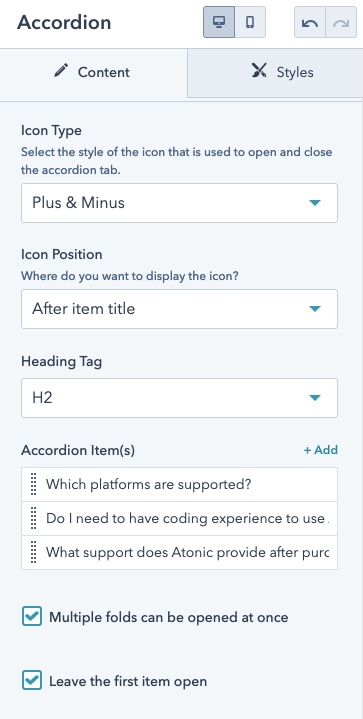Grab drag handle of 'Which platforms are supported?'
The height and width of the screenshot is (719, 363).
[x=33, y=484]
